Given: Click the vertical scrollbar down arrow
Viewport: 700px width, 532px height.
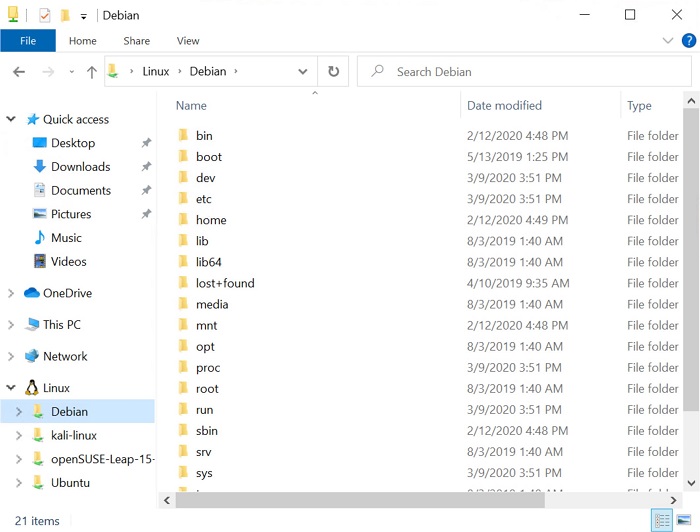Looking at the screenshot, I should coord(691,482).
